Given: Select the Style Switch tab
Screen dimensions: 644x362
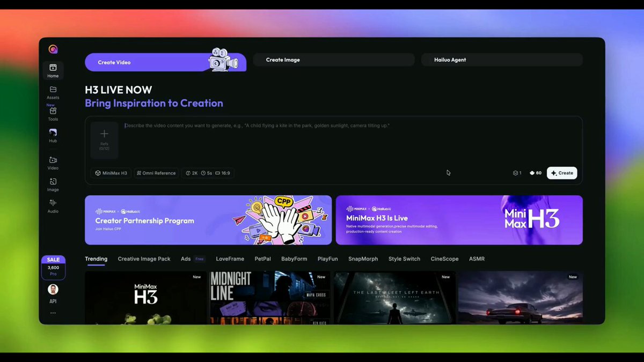Looking at the screenshot, I should coord(404,259).
